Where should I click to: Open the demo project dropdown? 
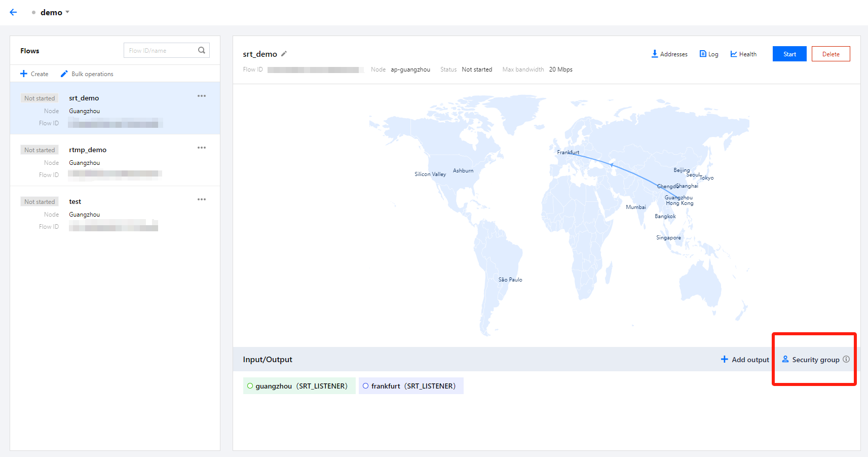click(x=54, y=12)
